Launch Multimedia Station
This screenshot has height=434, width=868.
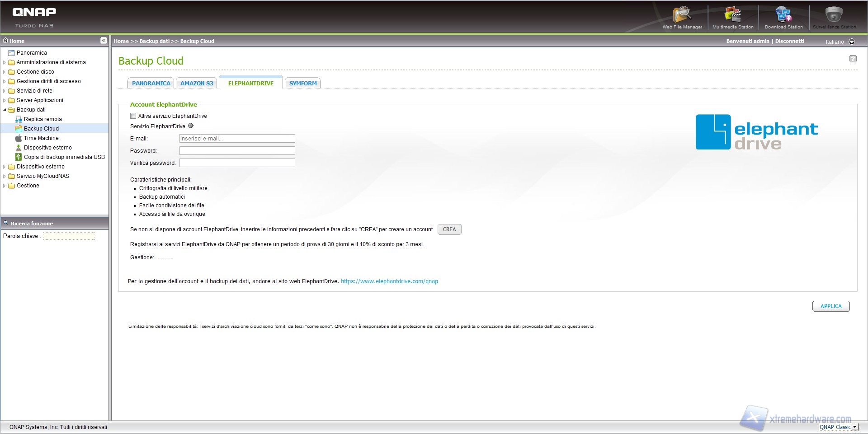[732, 16]
